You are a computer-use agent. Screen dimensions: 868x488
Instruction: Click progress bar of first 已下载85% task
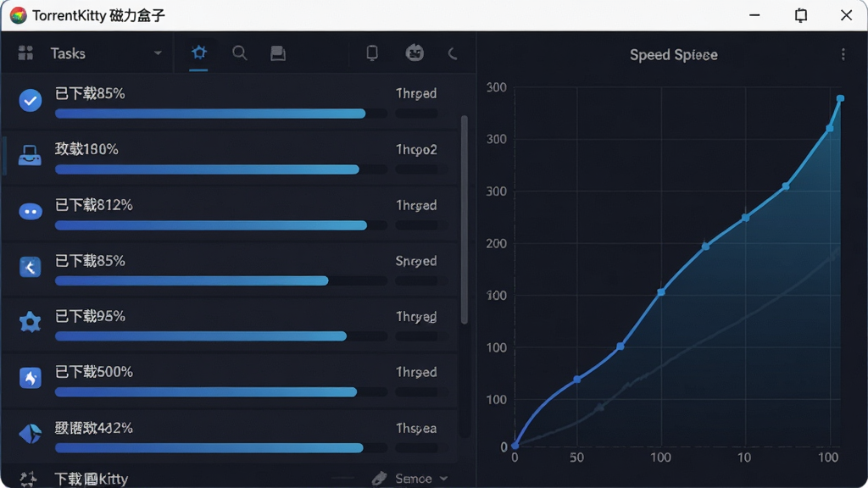[x=221, y=114]
